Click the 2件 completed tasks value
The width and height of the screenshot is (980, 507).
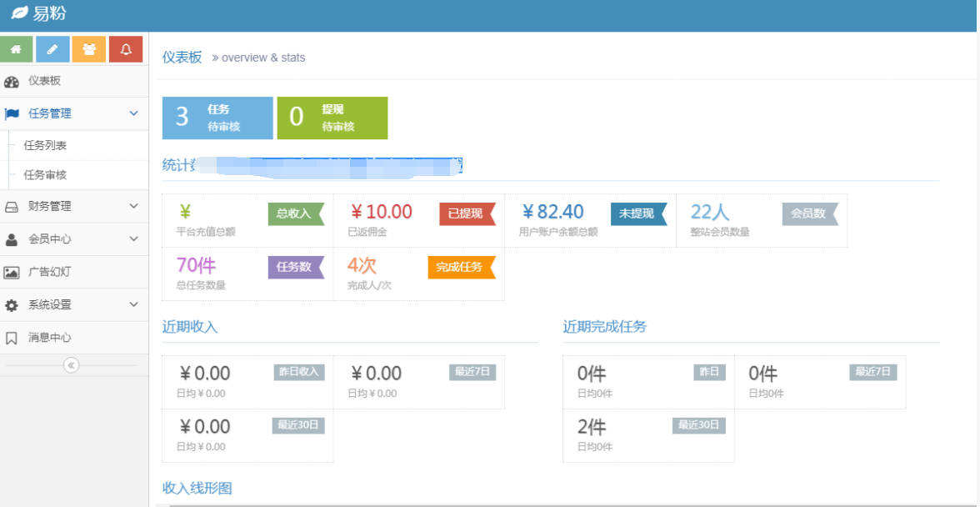pyautogui.click(x=592, y=428)
